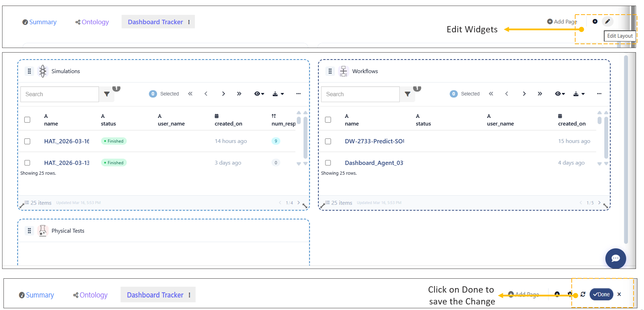
Task: Grab the Simulations widget drag handle
Action: point(30,71)
